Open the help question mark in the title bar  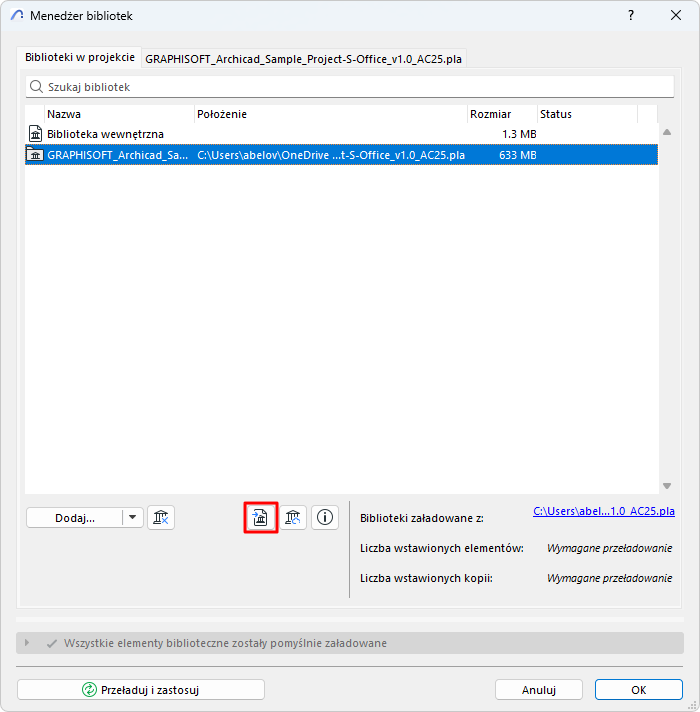[631, 15]
